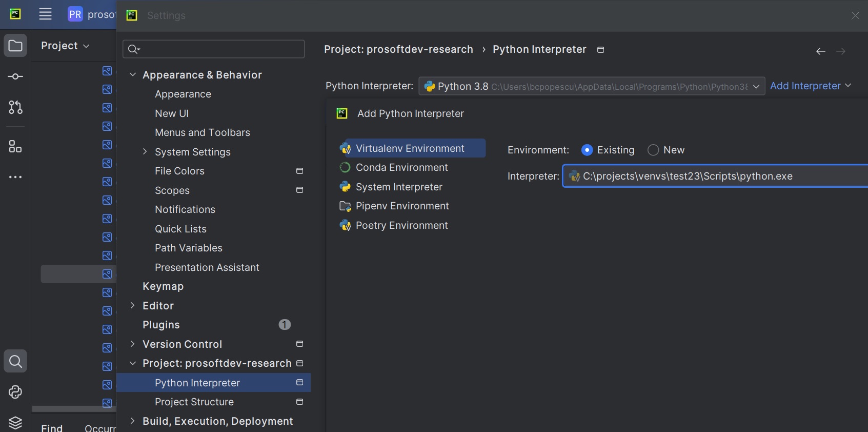The height and width of the screenshot is (432, 868).
Task: Click project-level icon next to Scopes
Action: [x=300, y=190]
